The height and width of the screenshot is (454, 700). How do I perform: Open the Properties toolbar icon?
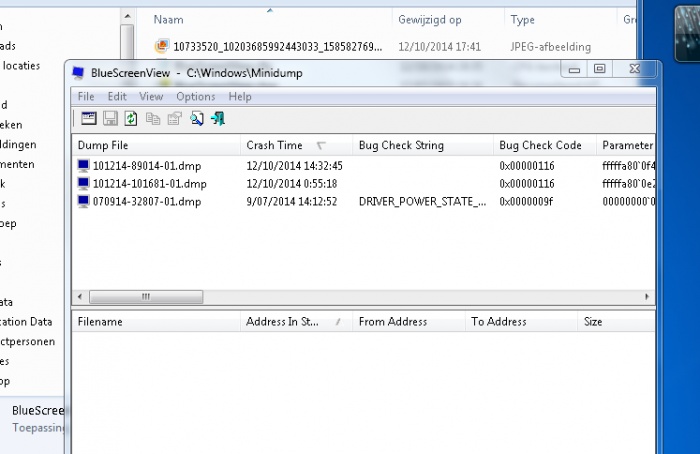[175, 119]
